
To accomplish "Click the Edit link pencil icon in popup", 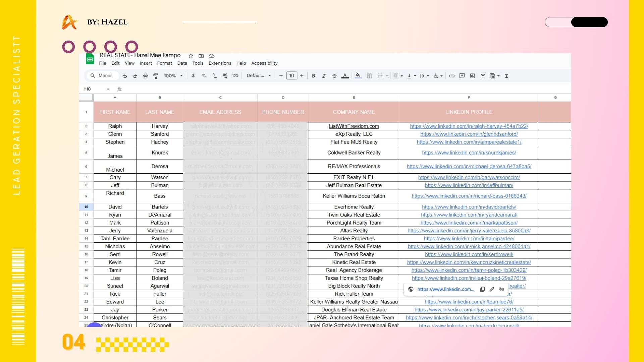I will point(492,289).
